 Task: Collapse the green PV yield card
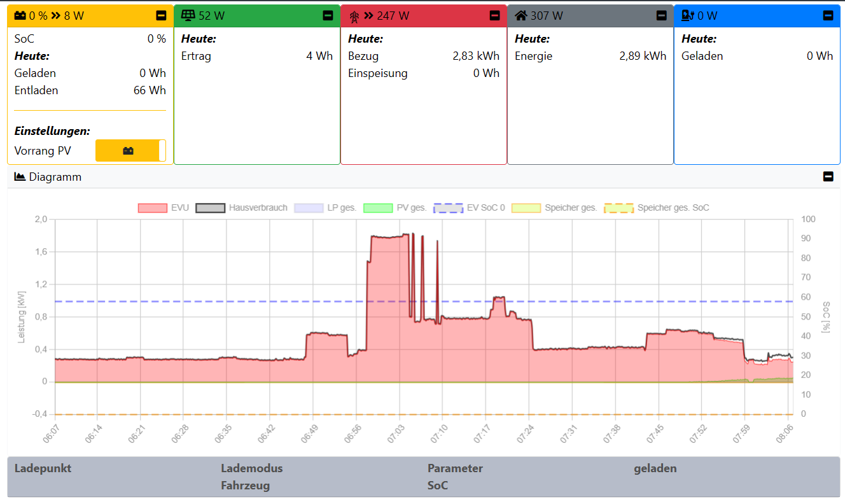pos(328,16)
